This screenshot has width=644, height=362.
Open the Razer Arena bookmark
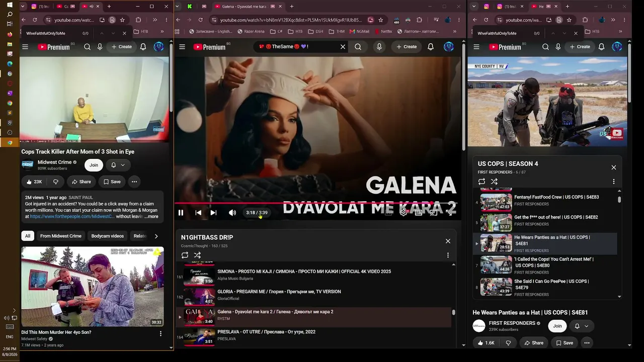[x=250, y=31]
